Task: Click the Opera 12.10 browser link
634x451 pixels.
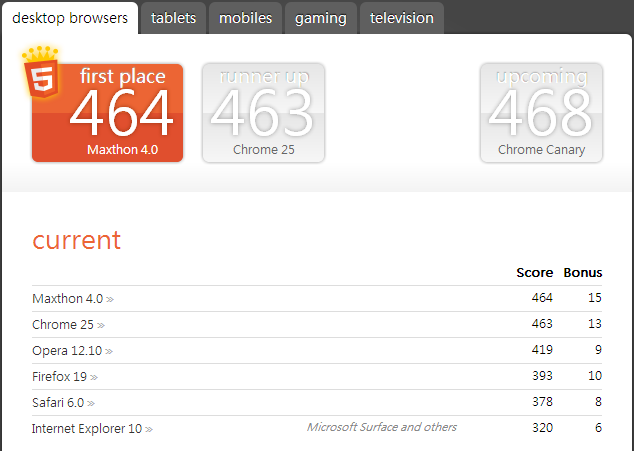Action: 66,351
